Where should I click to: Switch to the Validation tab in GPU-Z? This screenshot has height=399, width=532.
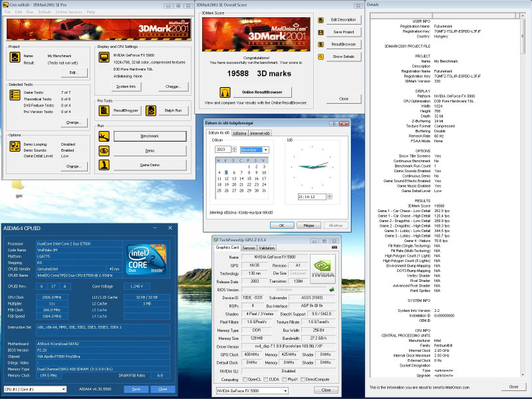[x=267, y=248]
